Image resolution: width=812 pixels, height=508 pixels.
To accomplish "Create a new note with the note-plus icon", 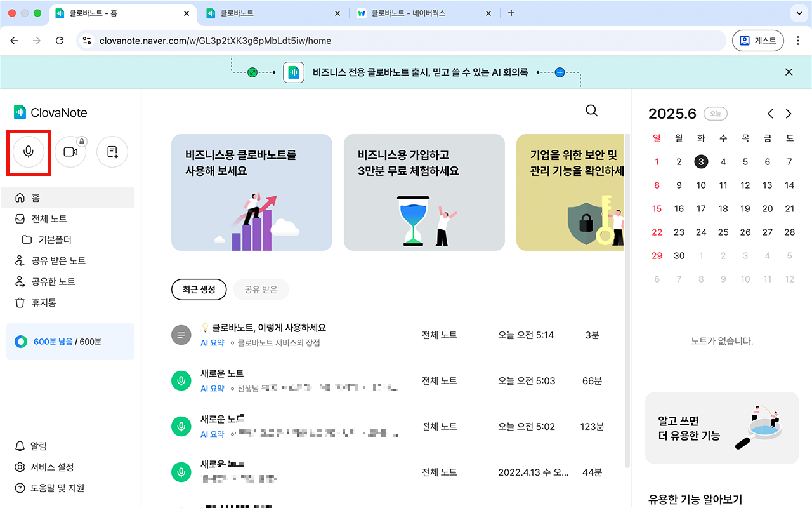I will tap(112, 152).
